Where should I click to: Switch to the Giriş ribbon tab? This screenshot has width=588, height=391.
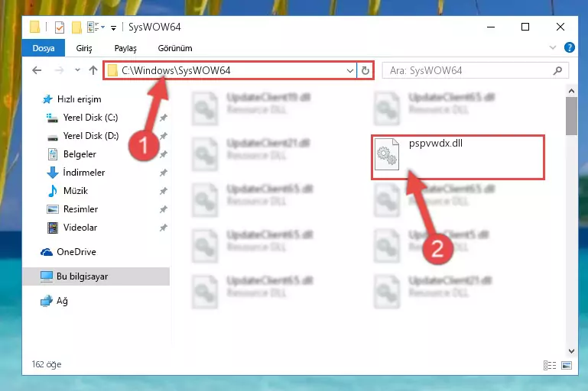[84, 48]
